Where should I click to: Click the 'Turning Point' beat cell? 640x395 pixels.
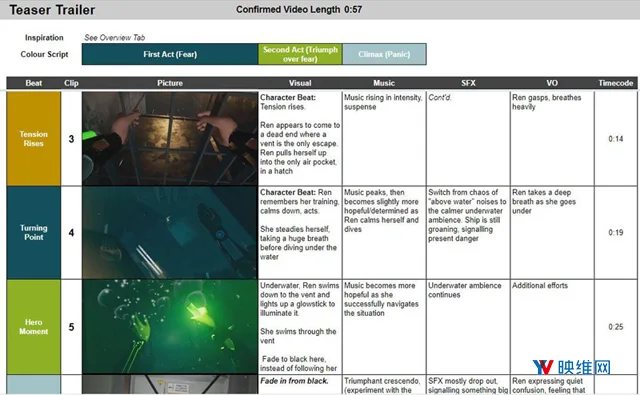click(33, 233)
